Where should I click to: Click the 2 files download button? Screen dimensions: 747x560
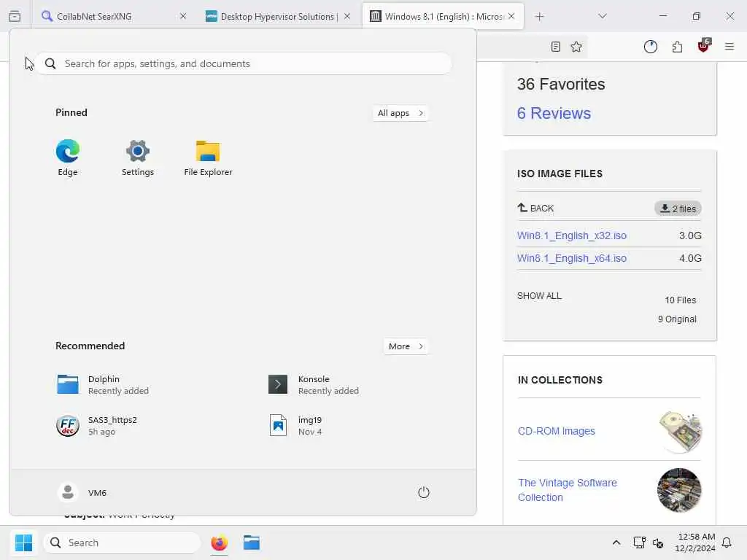tap(678, 209)
